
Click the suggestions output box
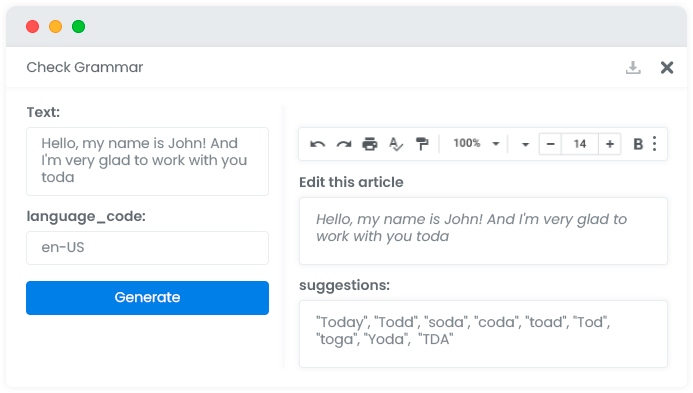pyautogui.click(x=483, y=334)
